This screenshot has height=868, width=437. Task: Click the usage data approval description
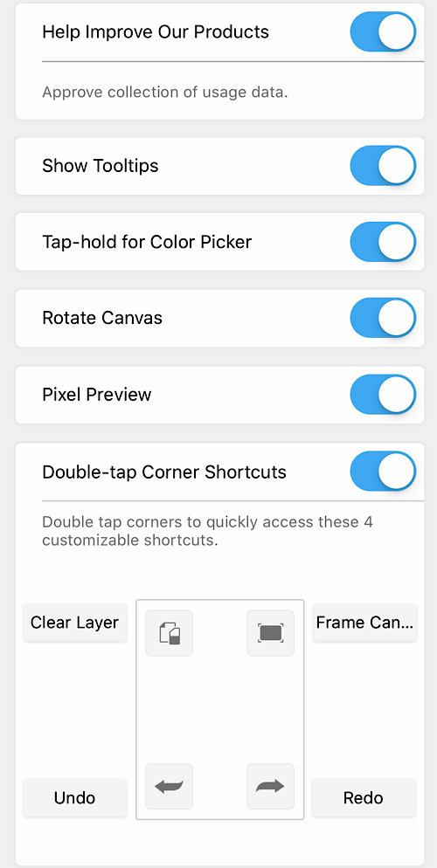tap(165, 92)
